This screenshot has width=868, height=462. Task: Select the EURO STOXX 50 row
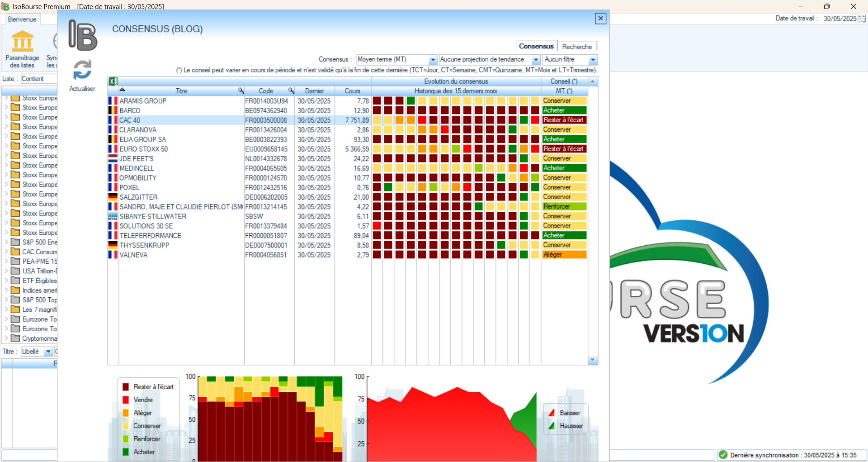coord(347,149)
